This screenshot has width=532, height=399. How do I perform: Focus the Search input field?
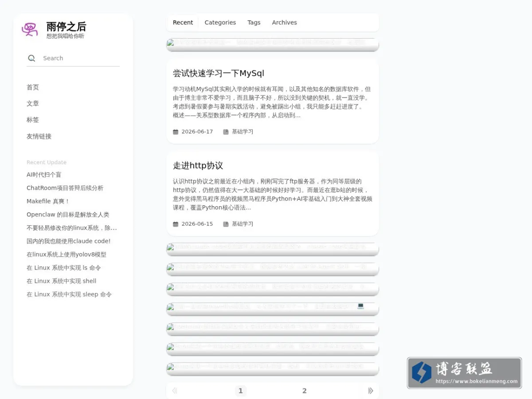80,58
